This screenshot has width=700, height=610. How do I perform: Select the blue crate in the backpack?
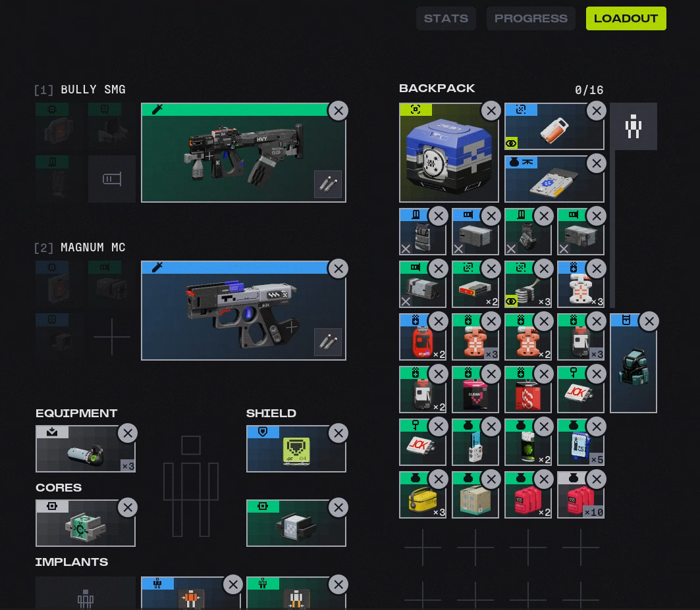pyautogui.click(x=448, y=157)
